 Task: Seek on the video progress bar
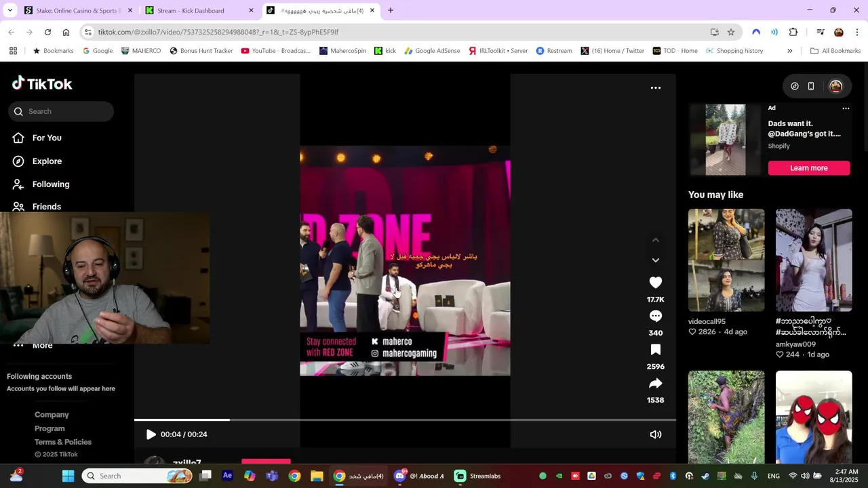pos(405,420)
